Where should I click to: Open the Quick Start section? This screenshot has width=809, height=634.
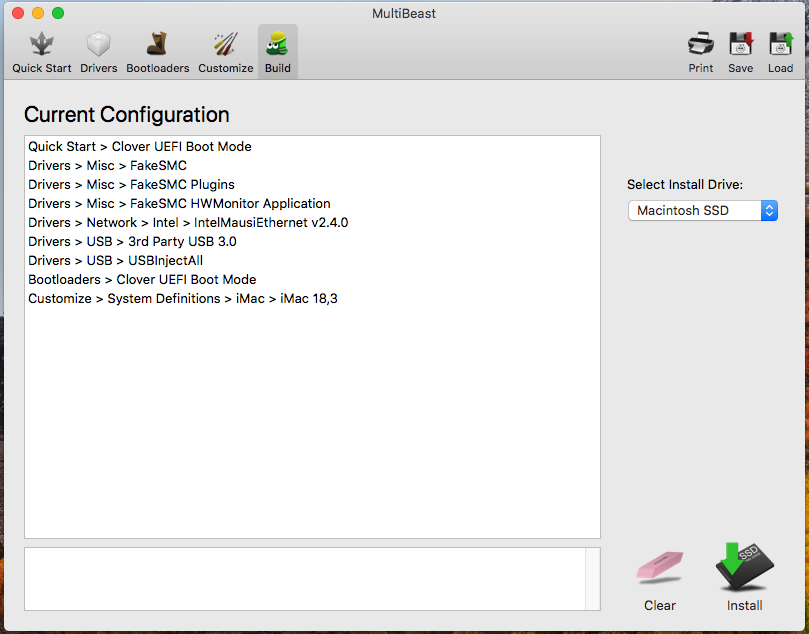pyautogui.click(x=41, y=52)
